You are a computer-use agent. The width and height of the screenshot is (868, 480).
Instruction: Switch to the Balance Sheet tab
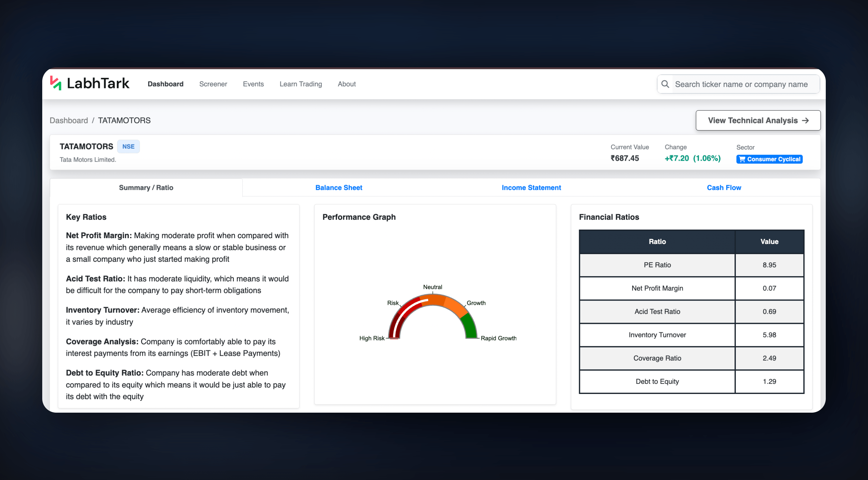(x=339, y=187)
